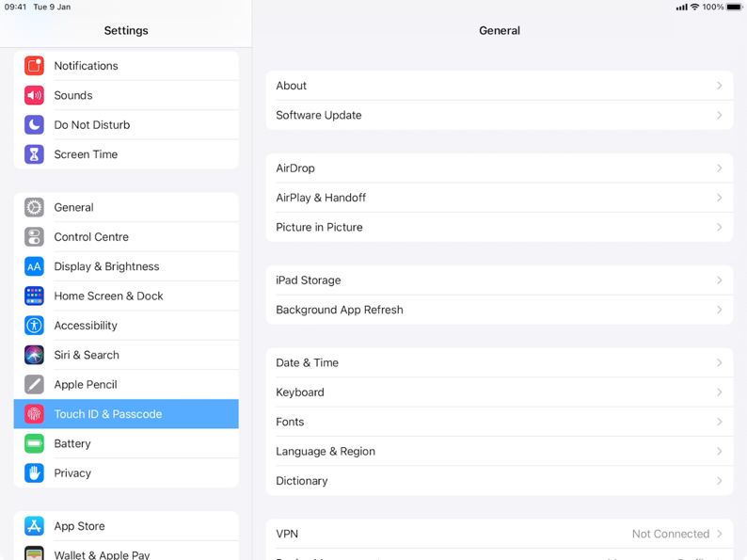Tap the Control Centre toggles icon

34,237
